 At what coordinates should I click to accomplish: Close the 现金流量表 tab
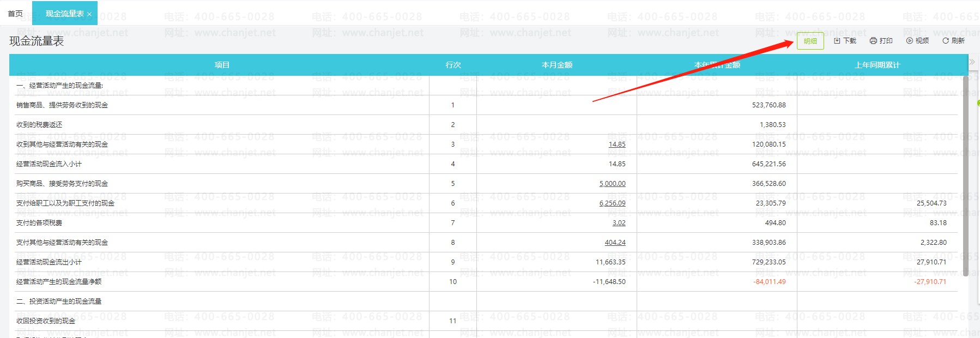(x=89, y=14)
